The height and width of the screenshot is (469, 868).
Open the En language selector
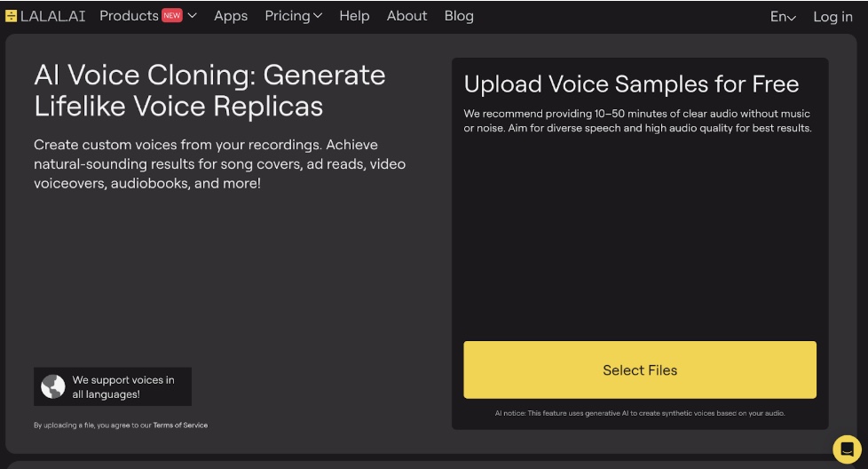tap(783, 17)
